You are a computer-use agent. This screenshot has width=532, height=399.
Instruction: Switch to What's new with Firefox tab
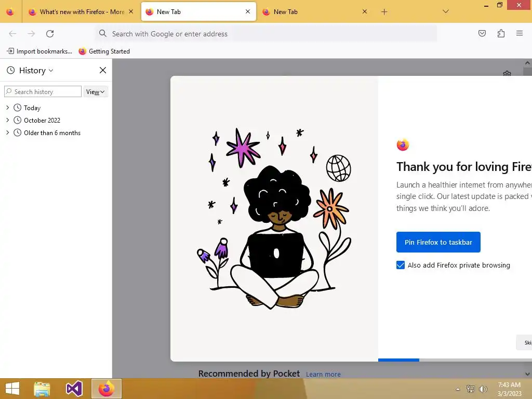click(x=82, y=12)
